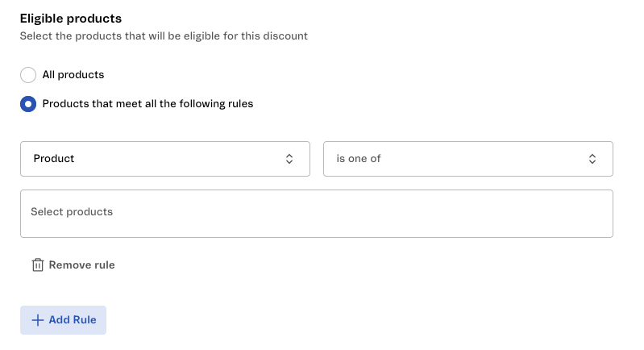Click the "is one of" operator text
644x350 pixels.
click(359, 159)
